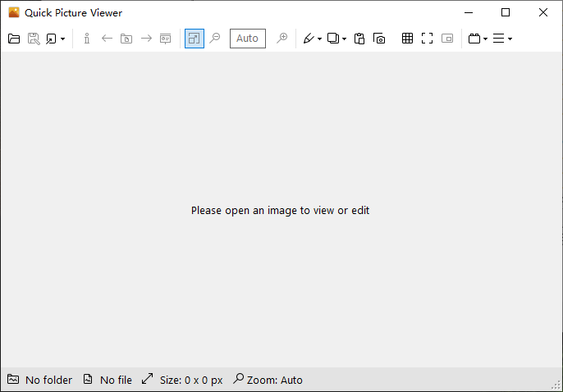Close the Quick Picture Viewer window
This screenshot has height=392, width=563.
(543, 12)
